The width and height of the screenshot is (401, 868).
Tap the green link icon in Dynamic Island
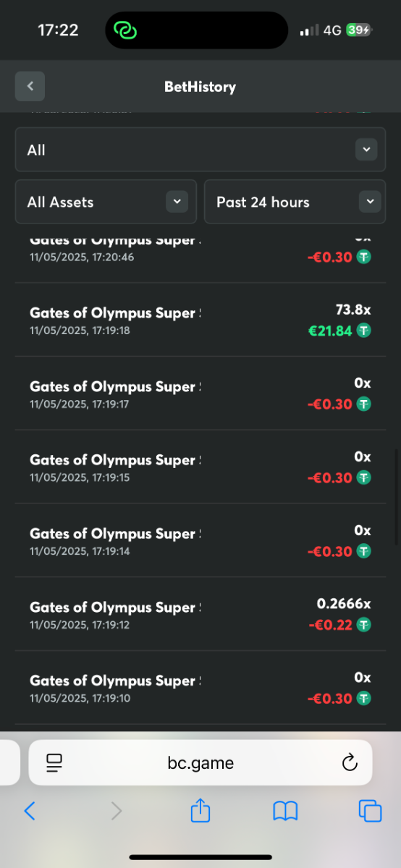126,30
